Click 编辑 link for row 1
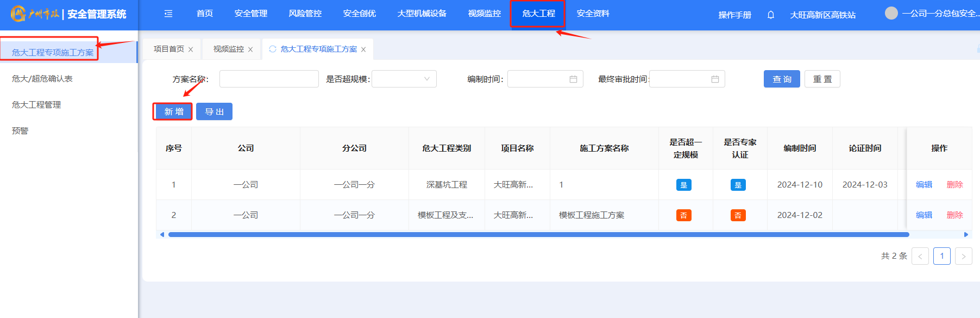Viewport: 980px width, 318px height. click(924, 185)
